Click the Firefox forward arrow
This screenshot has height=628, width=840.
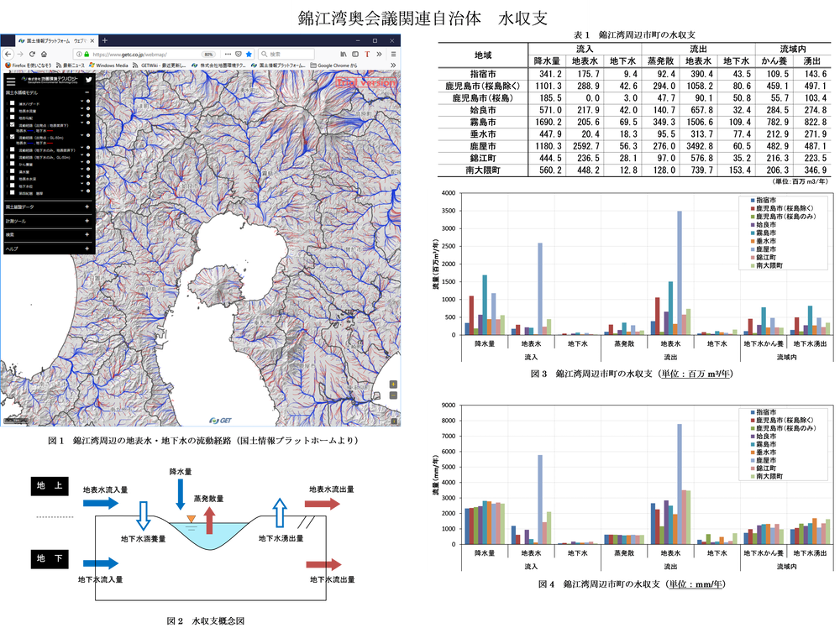pyautogui.click(x=20, y=54)
